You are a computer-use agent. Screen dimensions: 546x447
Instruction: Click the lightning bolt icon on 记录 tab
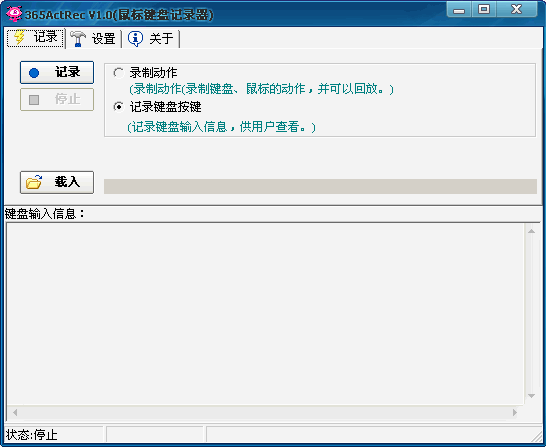tap(20, 37)
